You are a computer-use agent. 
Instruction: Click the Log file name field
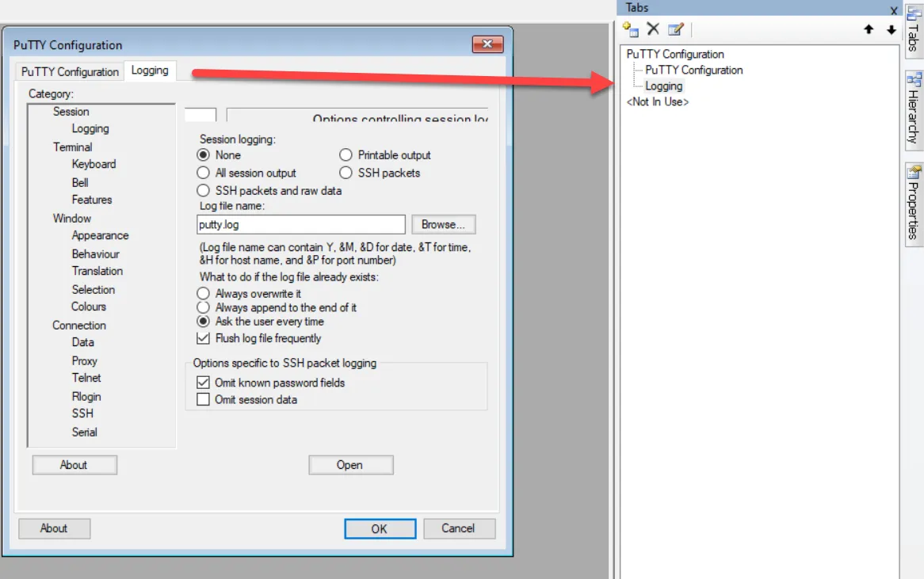pyautogui.click(x=300, y=224)
